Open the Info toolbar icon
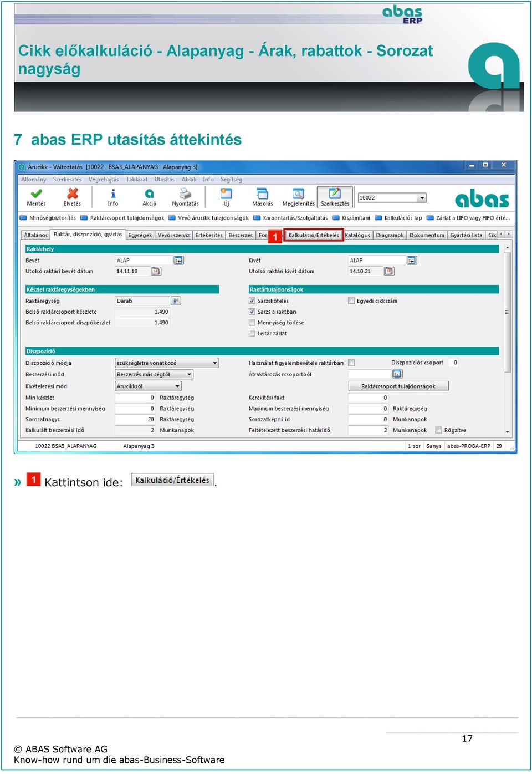Viewport: 532px width, 774px height. (113, 193)
